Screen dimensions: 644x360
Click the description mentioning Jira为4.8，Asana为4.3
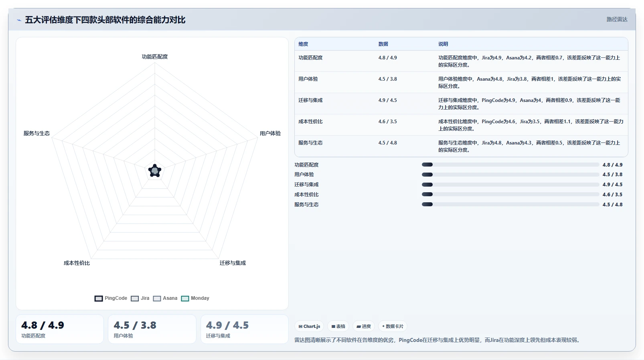[529, 146]
